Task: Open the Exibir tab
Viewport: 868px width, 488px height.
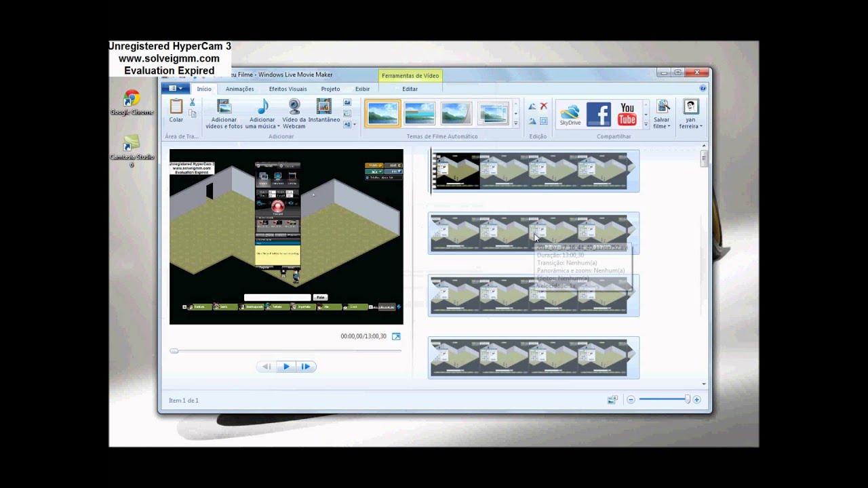Action: (x=363, y=89)
